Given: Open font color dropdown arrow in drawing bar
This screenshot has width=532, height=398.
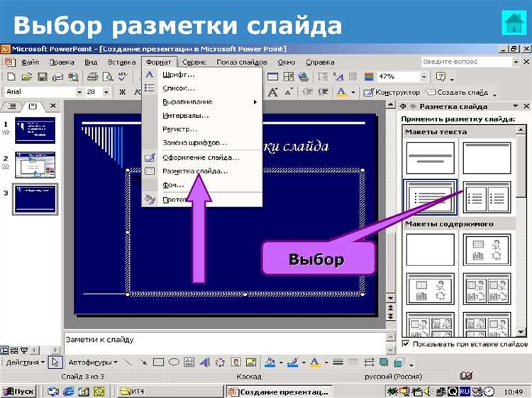Looking at the screenshot, I should tap(326, 363).
